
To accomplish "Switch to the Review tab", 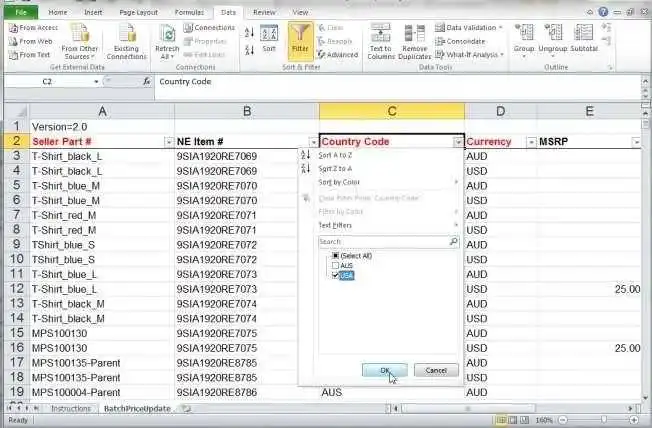I will coord(264,12).
